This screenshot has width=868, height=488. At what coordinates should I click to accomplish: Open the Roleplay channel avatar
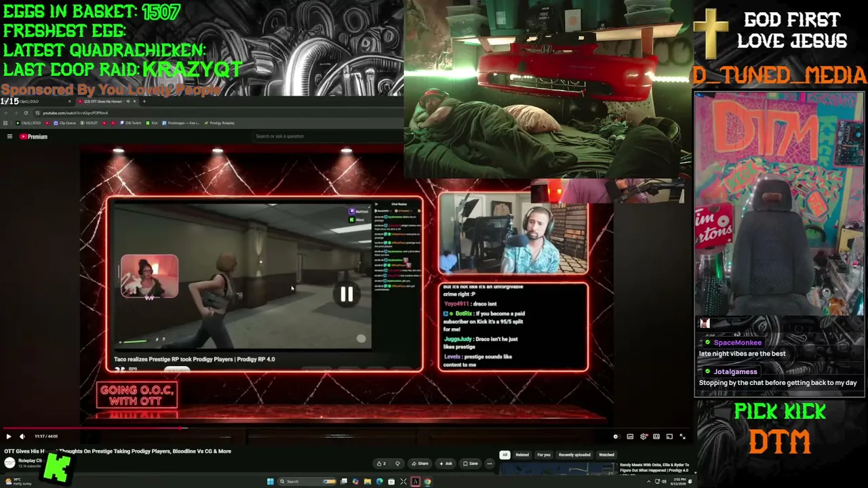coord(9,462)
